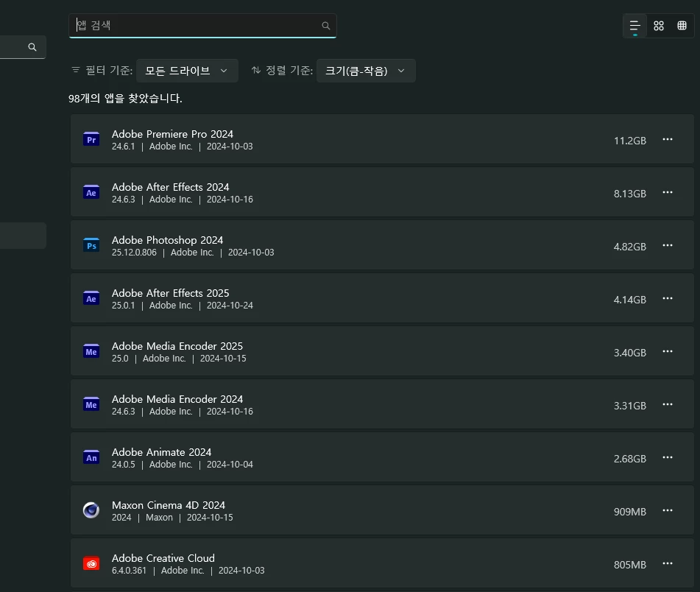Open more options for Maxon Cinema 4D 2024
Image resolution: width=700 pixels, height=592 pixels.
coord(668,510)
